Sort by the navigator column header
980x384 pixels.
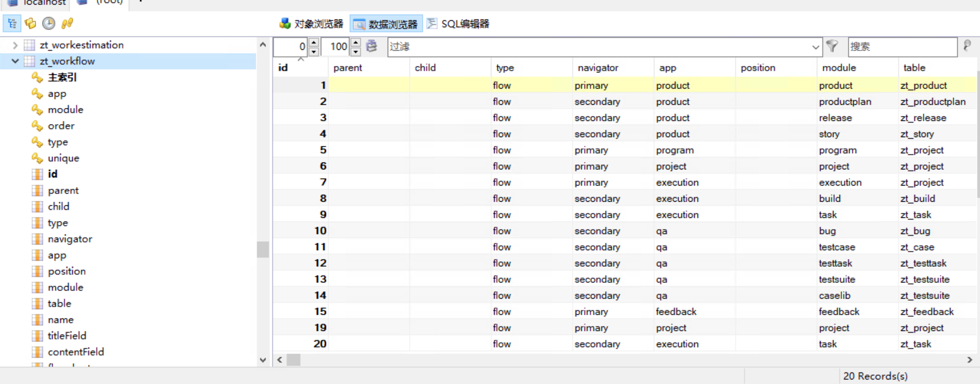coord(598,68)
